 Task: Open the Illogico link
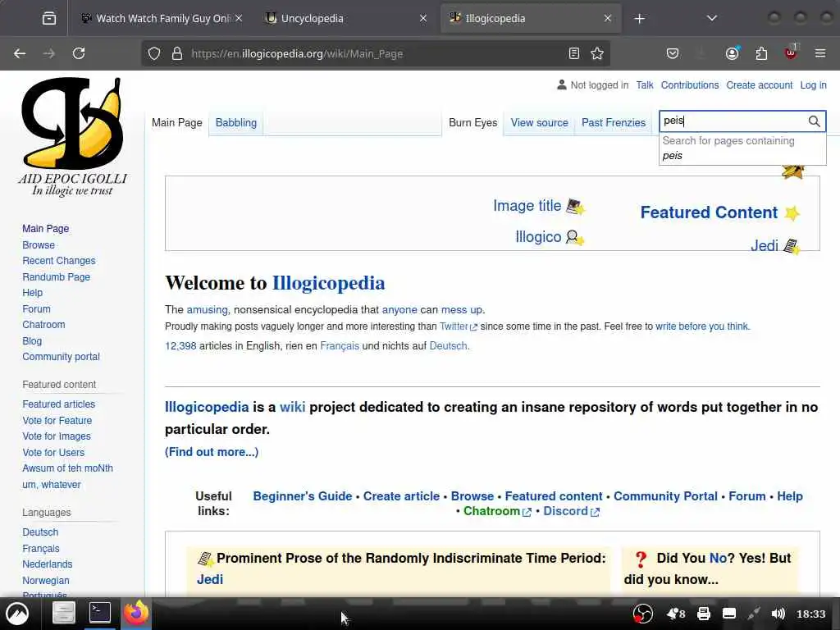[x=538, y=237]
